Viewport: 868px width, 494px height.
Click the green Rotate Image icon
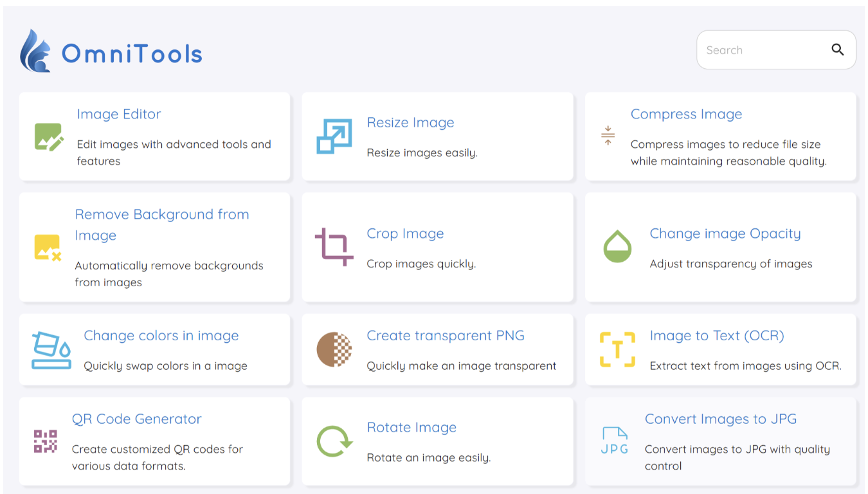(334, 441)
